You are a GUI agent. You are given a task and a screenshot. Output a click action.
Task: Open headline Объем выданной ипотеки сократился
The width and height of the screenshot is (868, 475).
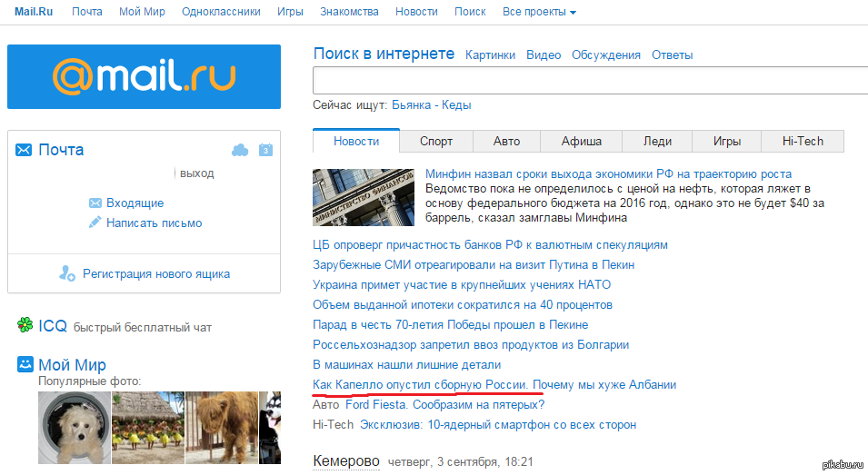pyautogui.click(x=463, y=304)
